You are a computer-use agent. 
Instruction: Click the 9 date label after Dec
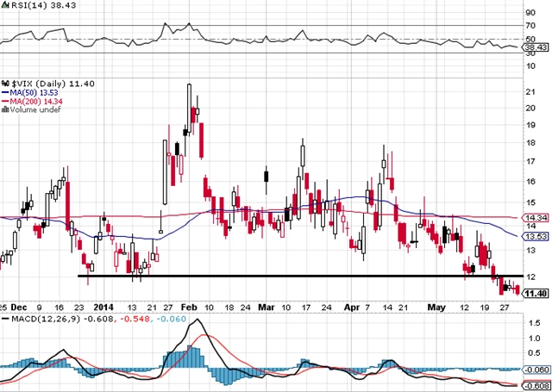(39, 308)
